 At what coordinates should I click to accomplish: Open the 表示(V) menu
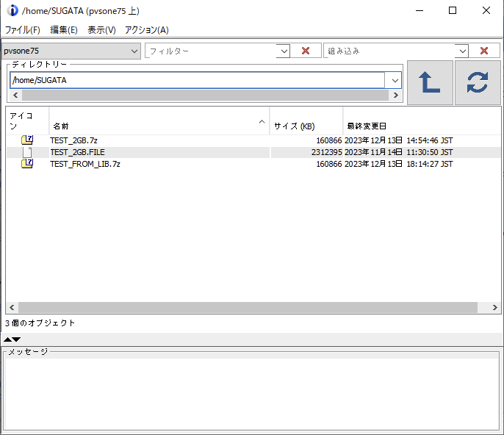(x=101, y=30)
